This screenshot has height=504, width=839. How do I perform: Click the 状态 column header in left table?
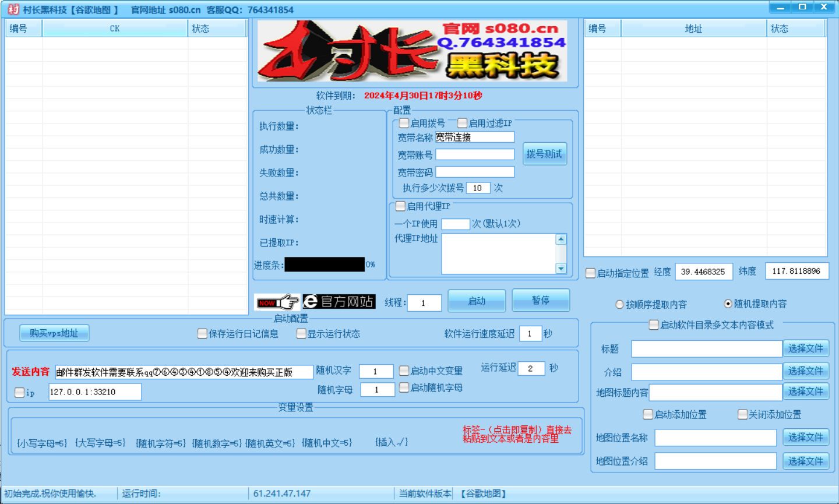(x=217, y=29)
